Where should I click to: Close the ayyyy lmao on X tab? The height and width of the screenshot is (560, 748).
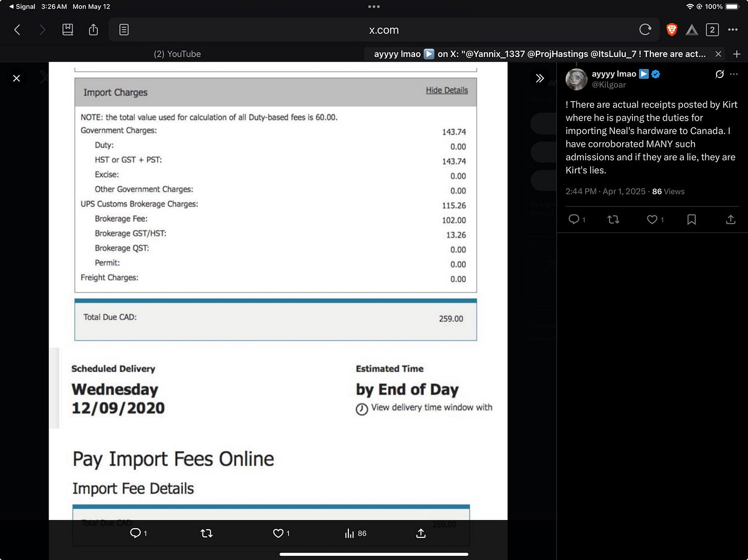pos(718,54)
